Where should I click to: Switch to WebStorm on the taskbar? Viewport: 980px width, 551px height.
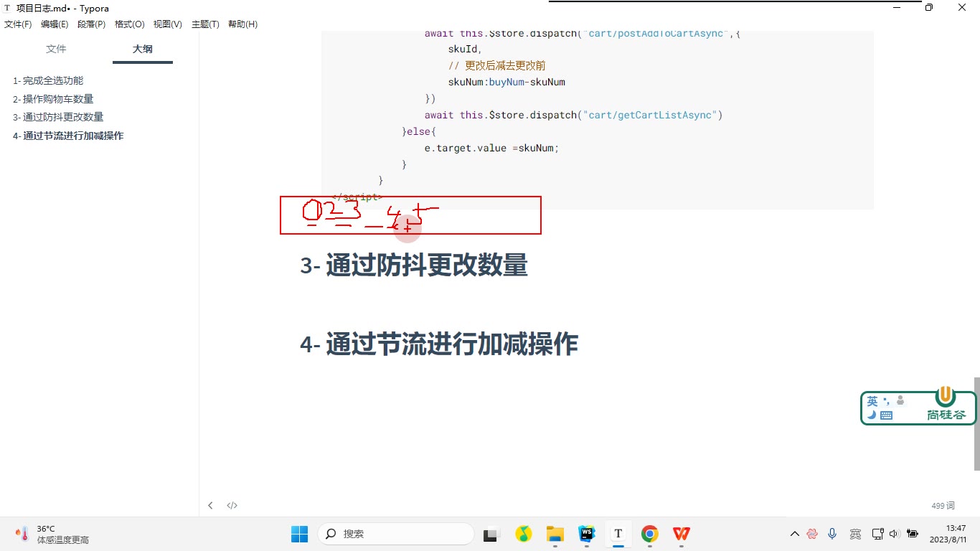[587, 534]
